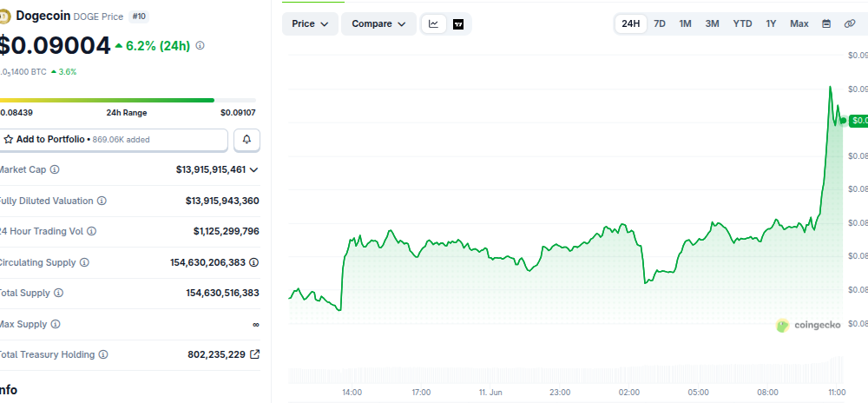Click the $13,915,915,461 market cap value
868x403 pixels.
coord(211,170)
